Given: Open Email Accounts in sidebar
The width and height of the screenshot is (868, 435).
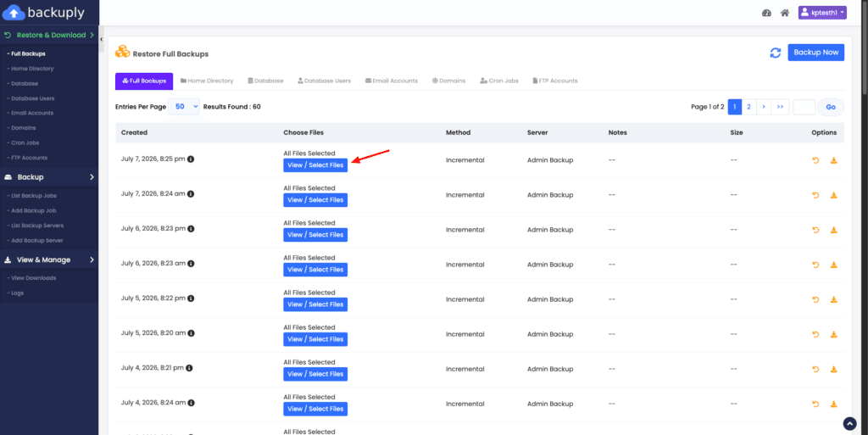Looking at the screenshot, I should pyautogui.click(x=31, y=113).
